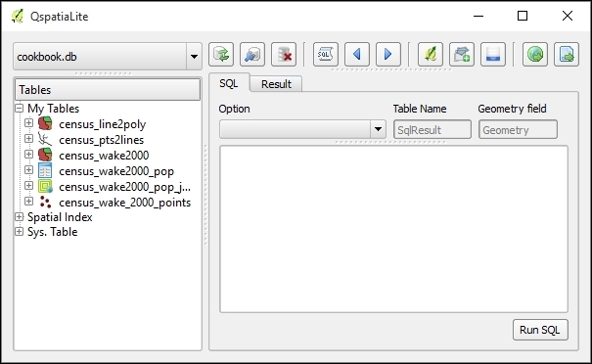Switch to the Result tab
Viewport: 592px width, 364px height.
(x=276, y=84)
